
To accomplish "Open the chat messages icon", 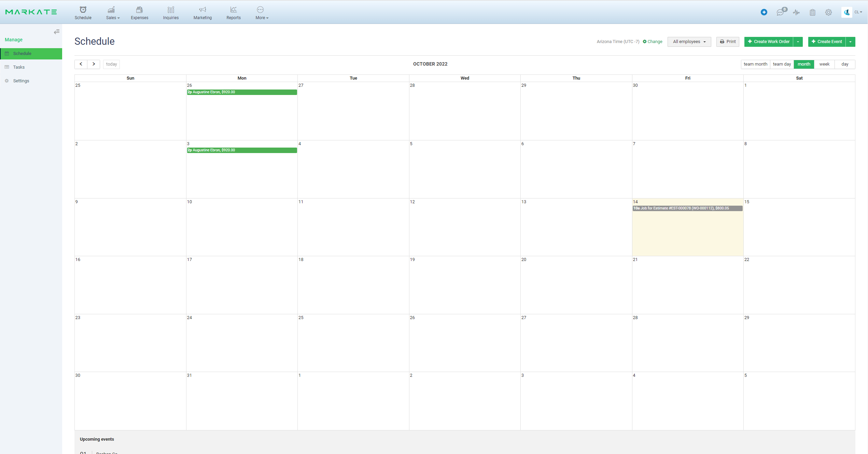I will coord(780,13).
